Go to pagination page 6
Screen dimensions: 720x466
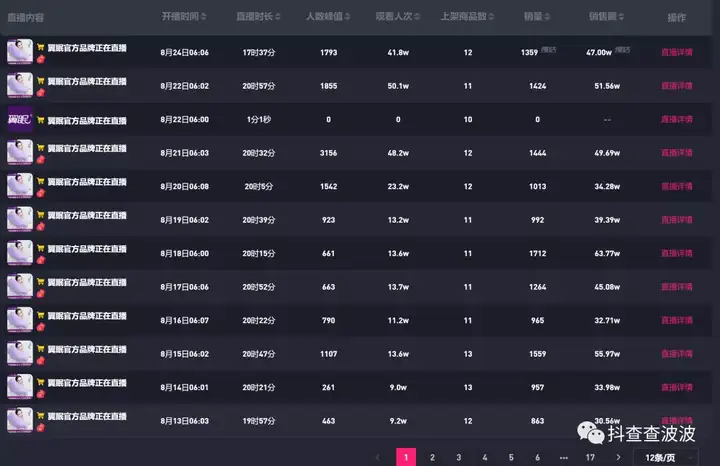pos(537,457)
